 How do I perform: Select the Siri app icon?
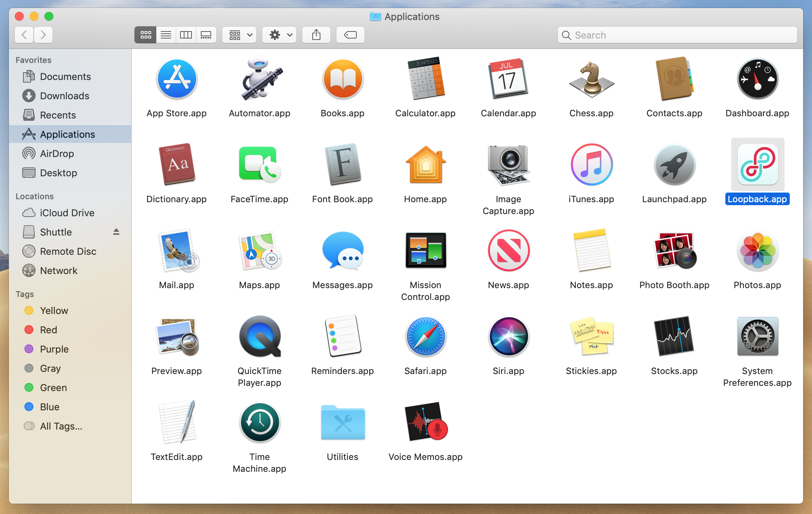coord(509,337)
